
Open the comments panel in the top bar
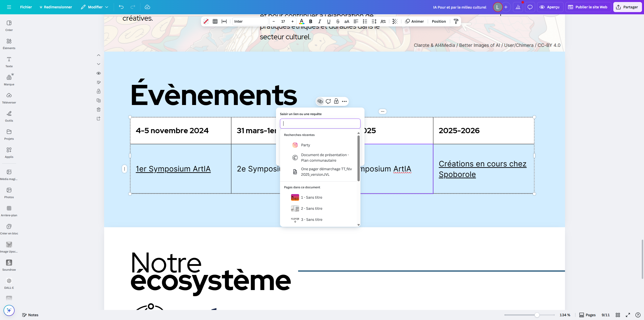tap(530, 7)
